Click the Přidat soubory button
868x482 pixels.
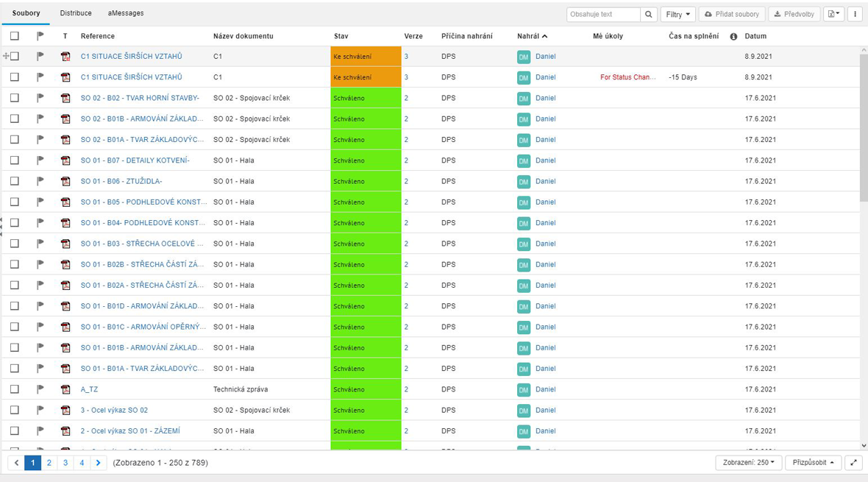pyautogui.click(x=732, y=15)
